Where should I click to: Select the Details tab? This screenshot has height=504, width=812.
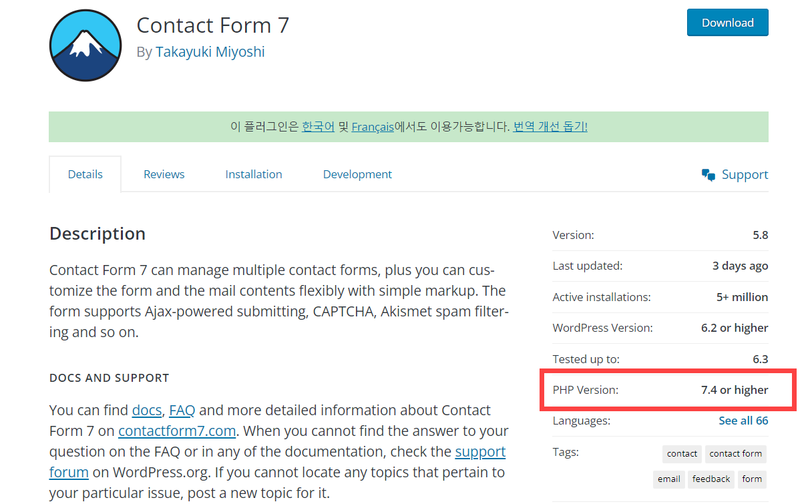click(x=85, y=174)
